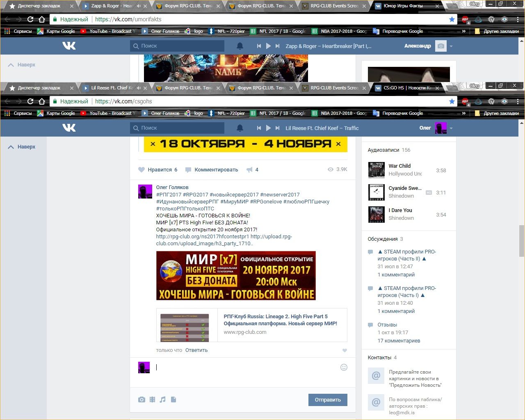The image size is (525, 420).
Task: Focus the Поиск search box in csgohs window
Action: 177,128
